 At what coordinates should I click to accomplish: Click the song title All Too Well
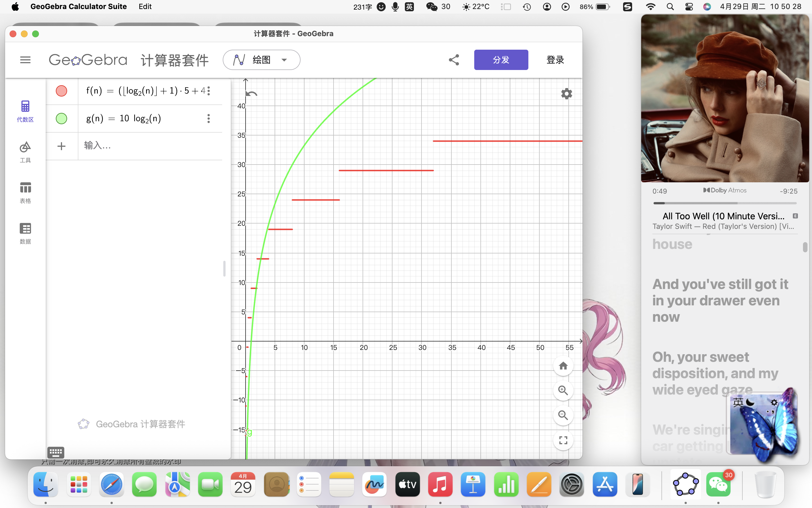pyautogui.click(x=723, y=216)
